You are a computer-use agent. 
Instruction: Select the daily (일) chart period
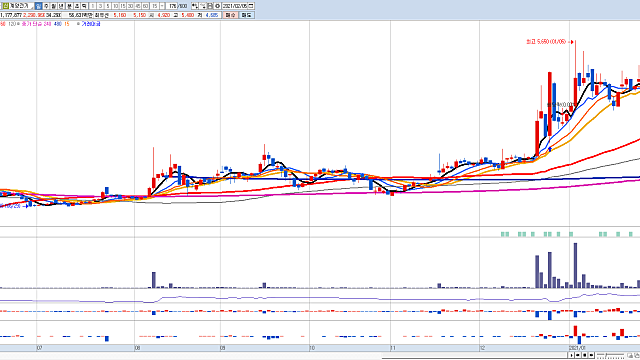point(38,6)
